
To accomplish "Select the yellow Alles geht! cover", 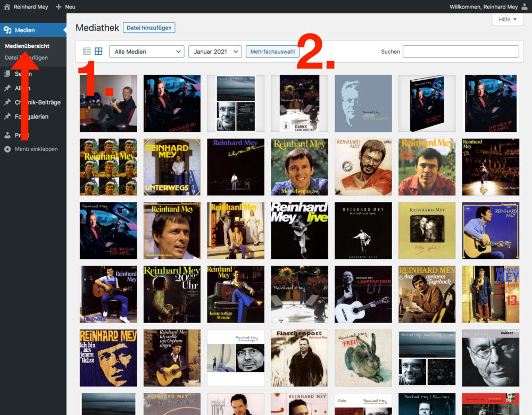I will click(427, 231).
